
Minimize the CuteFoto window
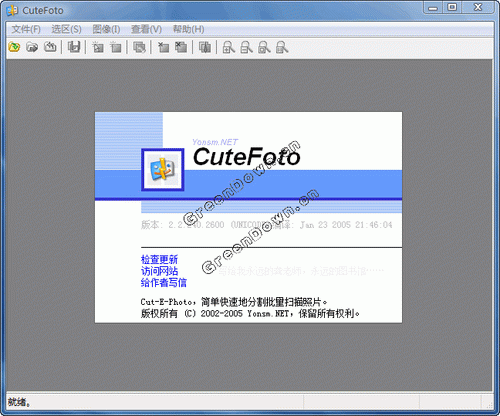[433, 7]
